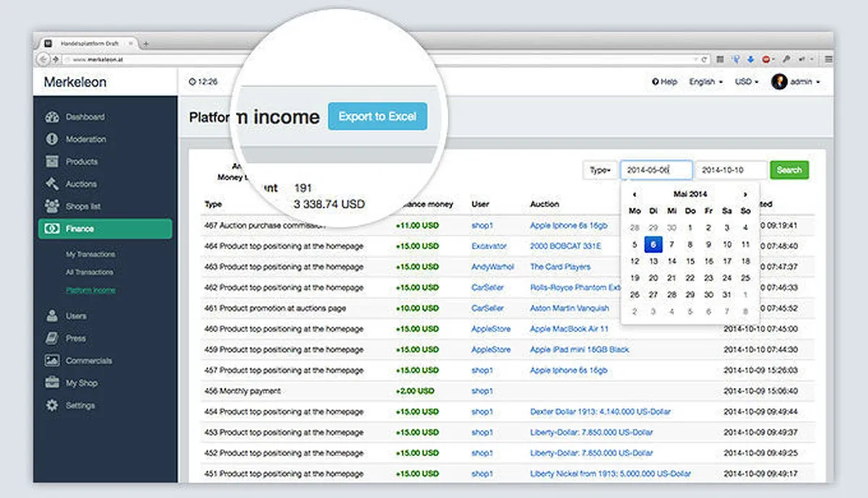Viewport: 868px width, 498px height.
Task: Select All Transactions submenu item
Action: pyautogui.click(x=90, y=272)
